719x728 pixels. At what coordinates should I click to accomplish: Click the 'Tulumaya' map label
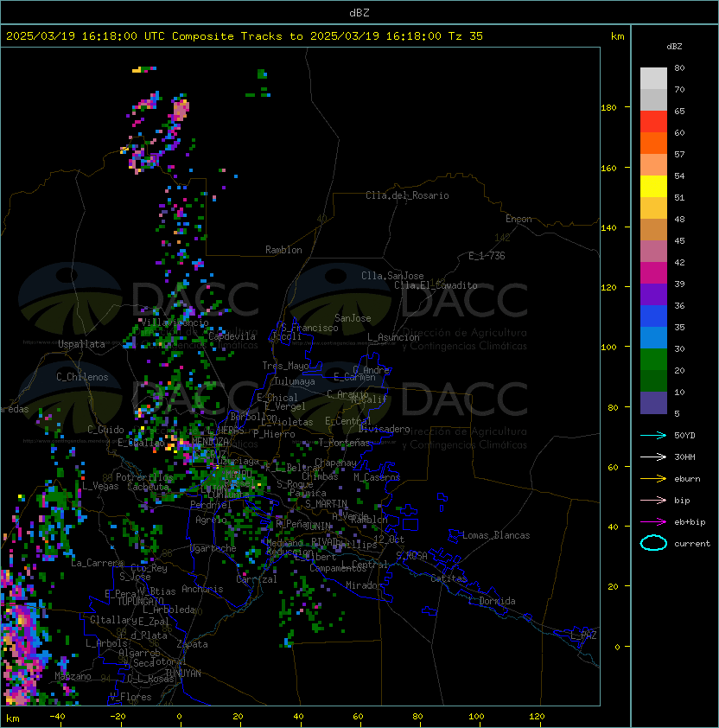tap(295, 381)
